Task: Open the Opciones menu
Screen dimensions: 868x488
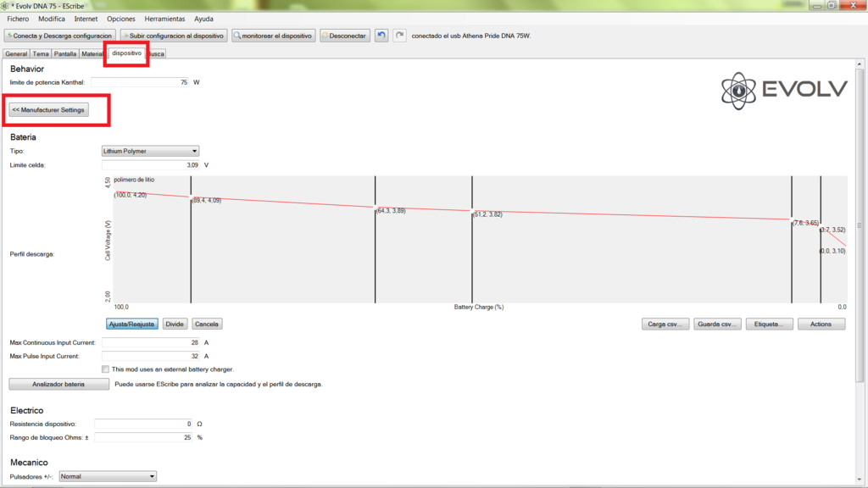Action: 120,19
